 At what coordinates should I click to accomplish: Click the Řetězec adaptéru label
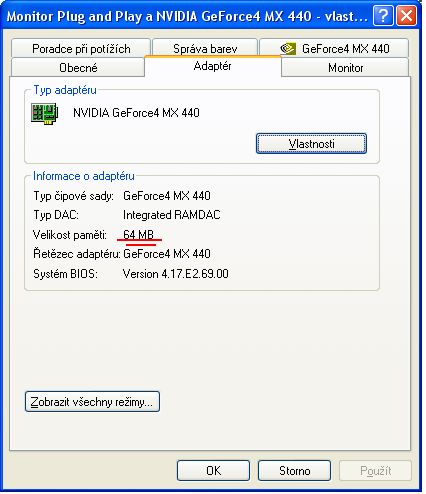77,254
